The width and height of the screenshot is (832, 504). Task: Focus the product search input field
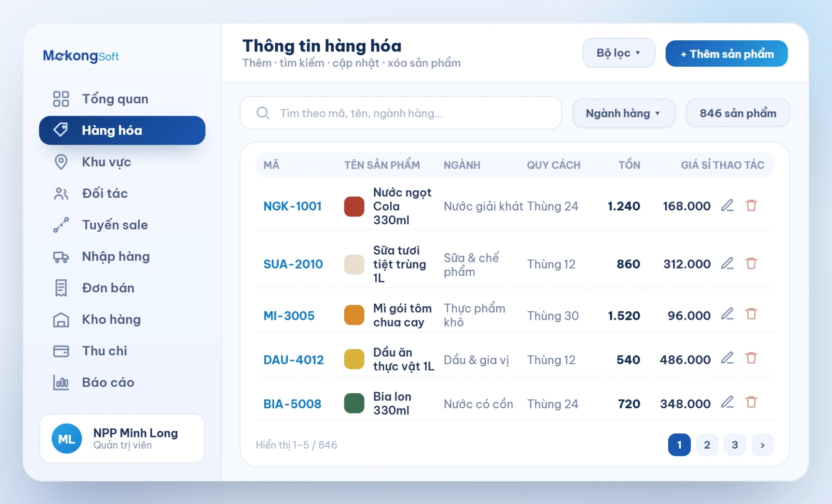click(401, 113)
